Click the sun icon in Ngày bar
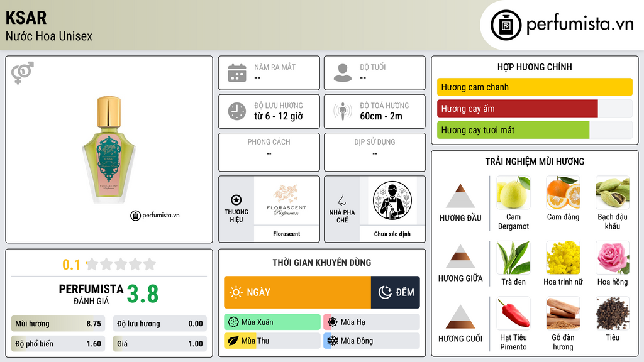Viewport: 644px width, 362px height. coord(236,292)
